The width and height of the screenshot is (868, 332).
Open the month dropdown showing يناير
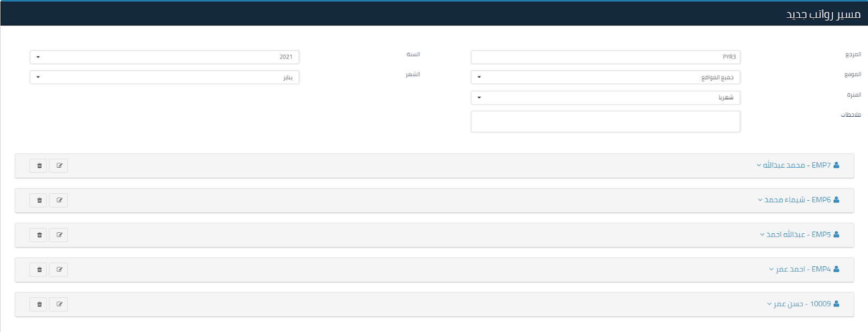click(164, 77)
